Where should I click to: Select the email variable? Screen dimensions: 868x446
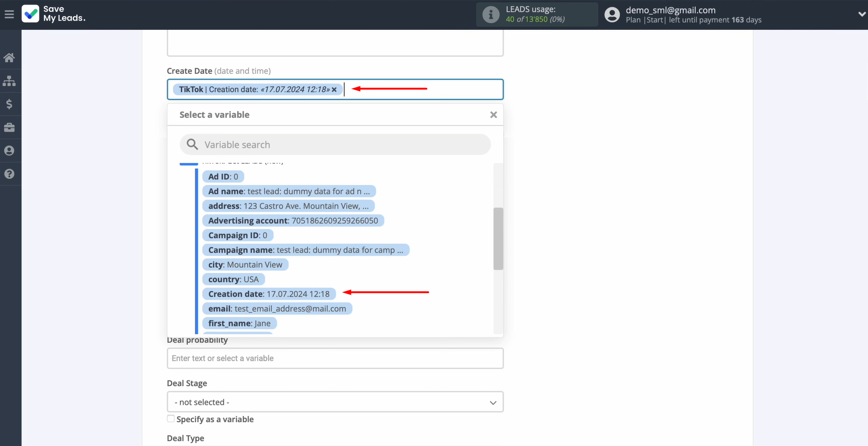[277, 308]
